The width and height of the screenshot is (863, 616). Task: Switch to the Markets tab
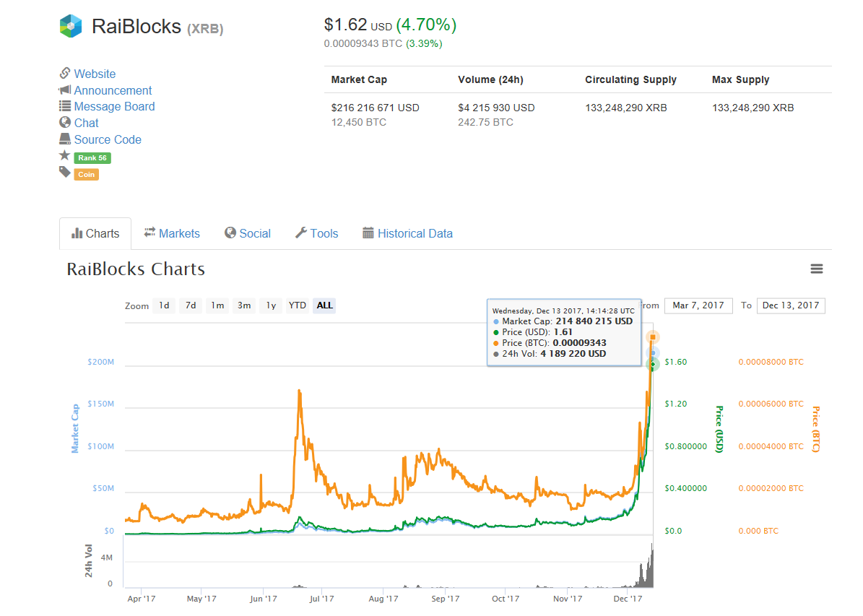[172, 233]
